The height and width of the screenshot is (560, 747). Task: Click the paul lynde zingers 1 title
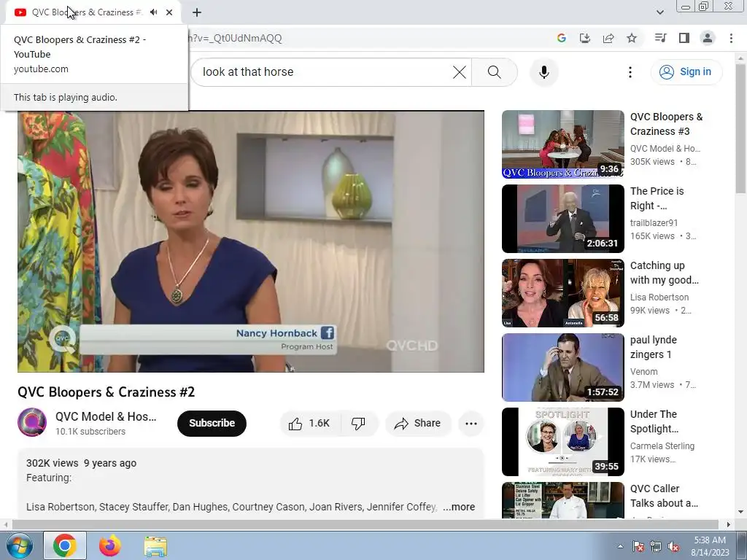tap(653, 347)
